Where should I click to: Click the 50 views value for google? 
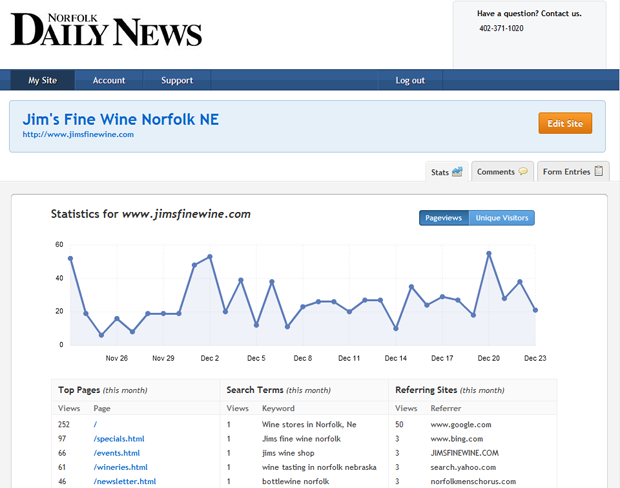click(x=399, y=424)
